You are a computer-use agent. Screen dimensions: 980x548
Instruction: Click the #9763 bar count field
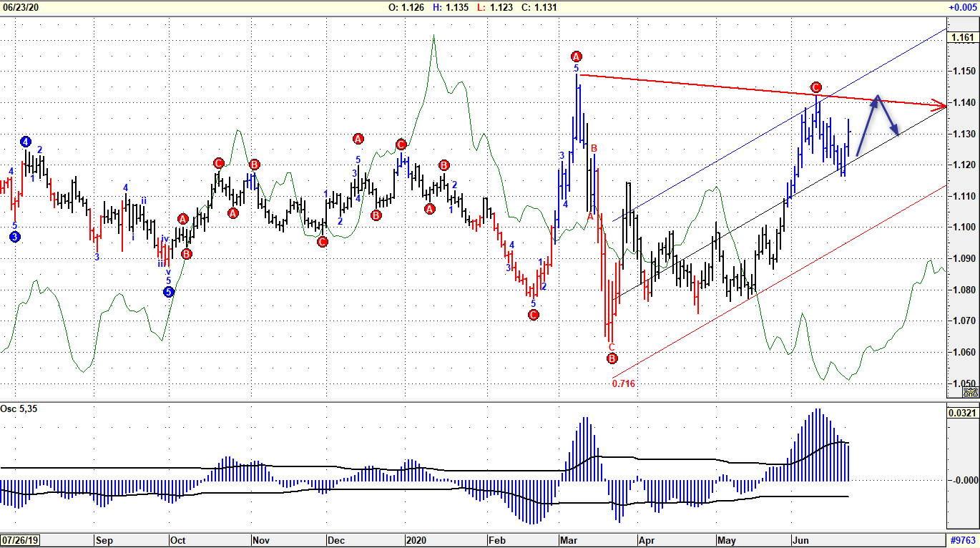[x=962, y=541]
